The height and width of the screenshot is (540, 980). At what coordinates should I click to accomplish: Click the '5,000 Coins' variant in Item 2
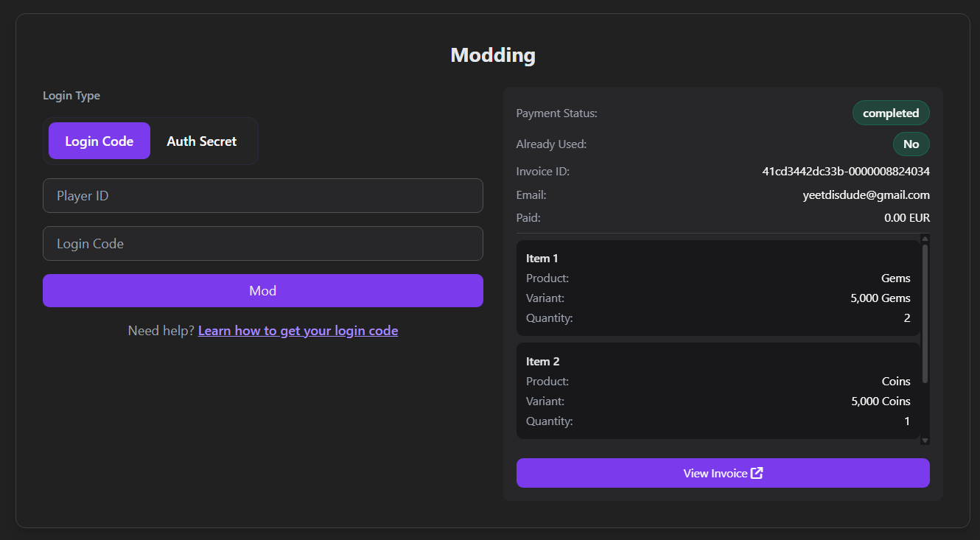point(880,401)
